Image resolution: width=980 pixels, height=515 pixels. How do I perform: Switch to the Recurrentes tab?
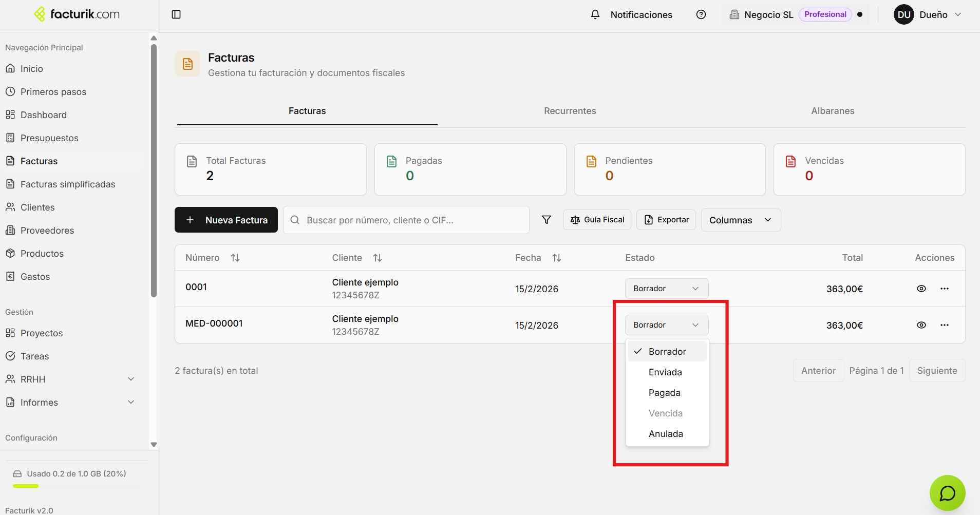pos(570,111)
